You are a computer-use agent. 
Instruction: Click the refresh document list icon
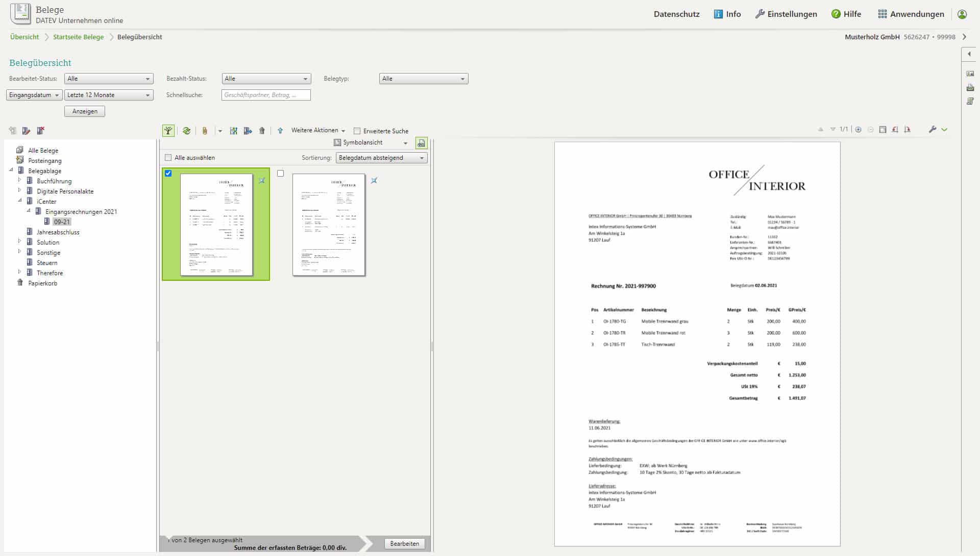tap(186, 131)
